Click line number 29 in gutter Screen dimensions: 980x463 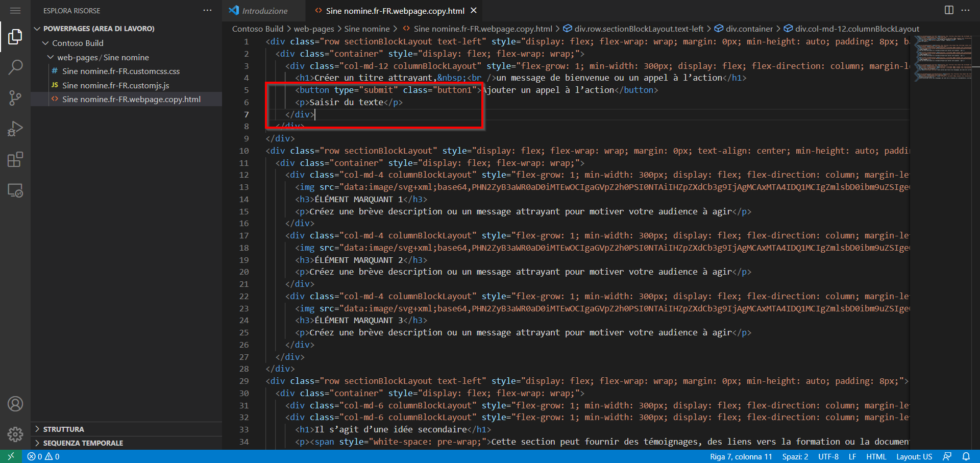(244, 381)
